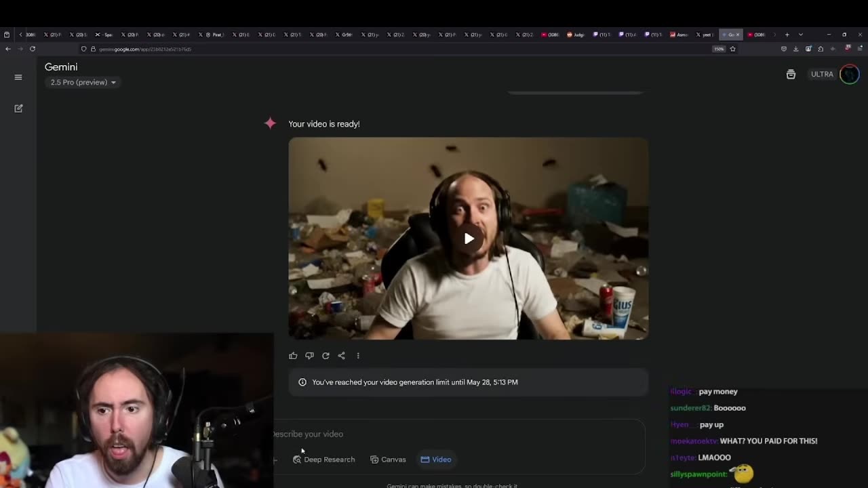Click the video generation limit notice text

(x=415, y=382)
